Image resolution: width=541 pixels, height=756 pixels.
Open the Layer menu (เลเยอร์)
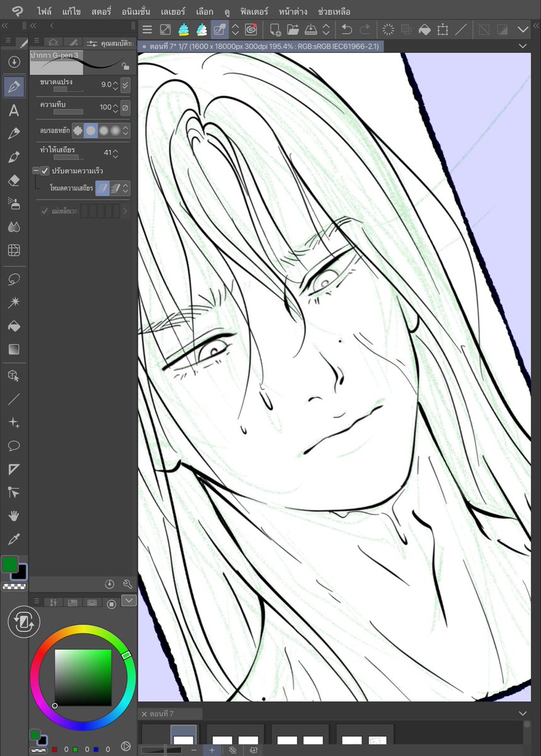[x=173, y=11]
